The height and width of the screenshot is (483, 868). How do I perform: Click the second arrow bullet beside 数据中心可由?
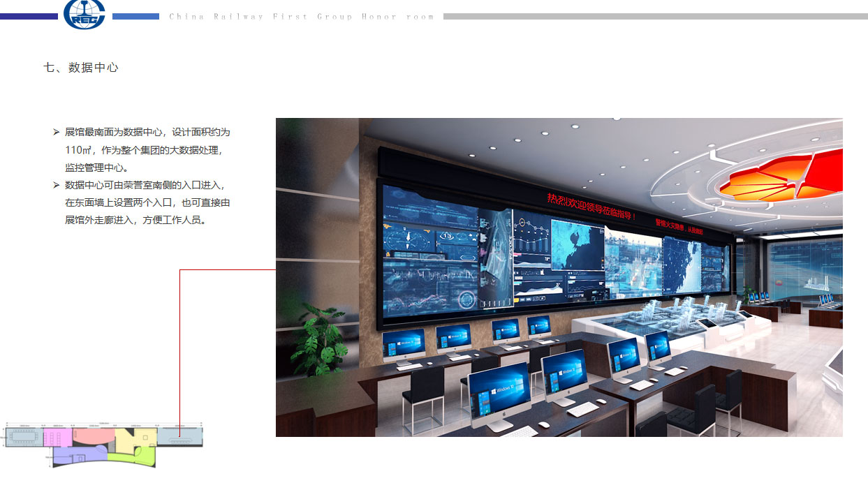pyautogui.click(x=56, y=185)
